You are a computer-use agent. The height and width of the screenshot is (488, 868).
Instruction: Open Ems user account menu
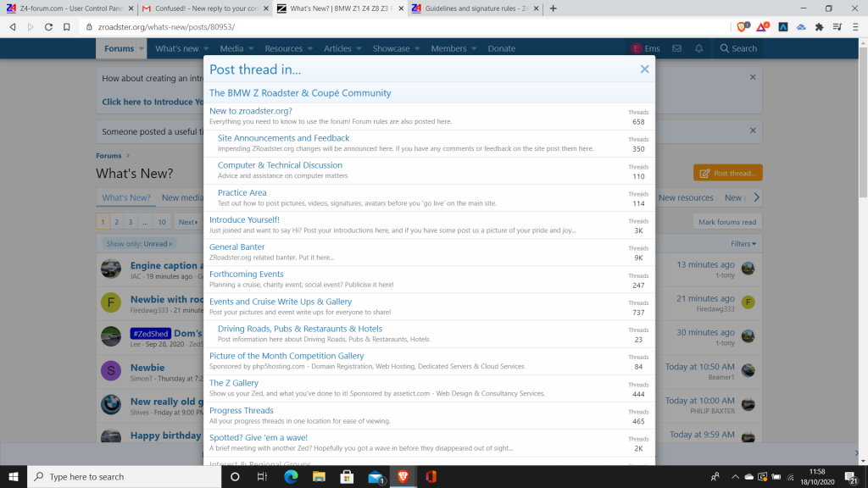pyautogui.click(x=645, y=48)
